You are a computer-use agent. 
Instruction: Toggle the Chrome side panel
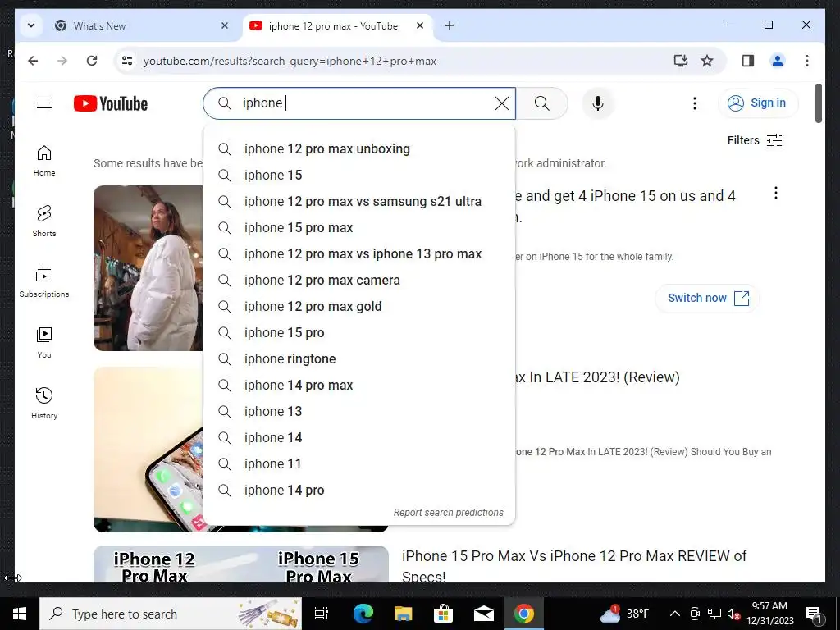coord(748,61)
